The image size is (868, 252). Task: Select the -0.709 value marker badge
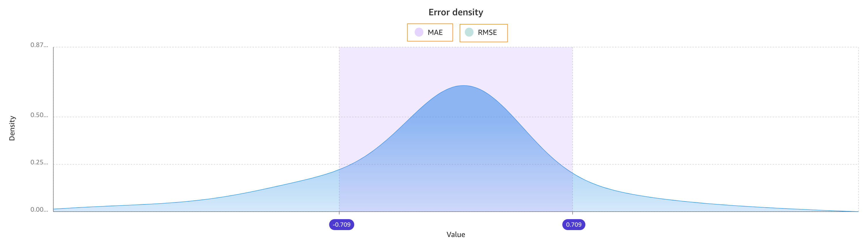(341, 224)
